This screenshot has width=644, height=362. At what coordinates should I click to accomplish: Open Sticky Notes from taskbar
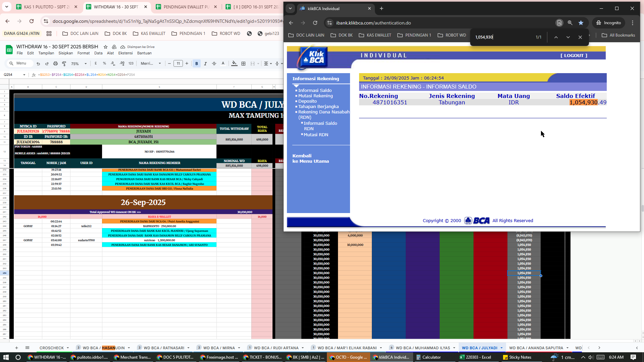click(517, 357)
